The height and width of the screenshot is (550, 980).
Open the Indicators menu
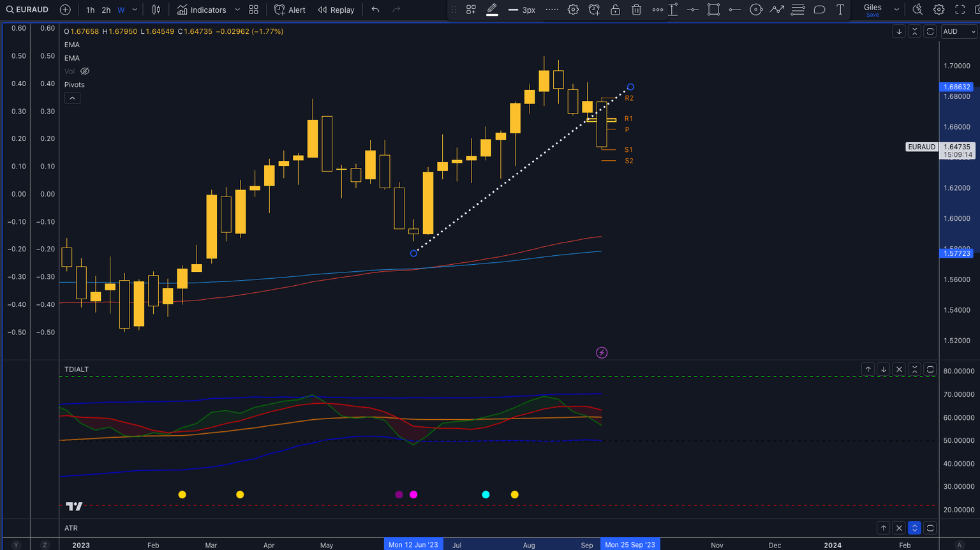(207, 10)
